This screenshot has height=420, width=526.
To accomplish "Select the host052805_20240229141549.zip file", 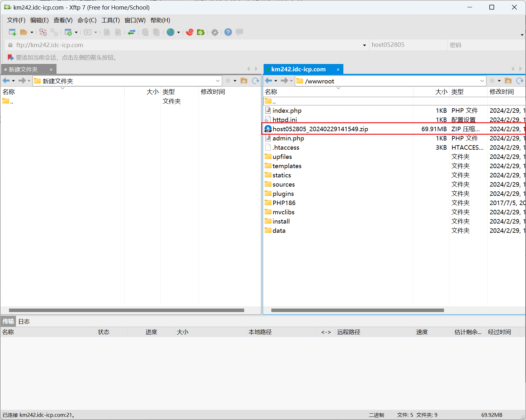I will (x=320, y=129).
